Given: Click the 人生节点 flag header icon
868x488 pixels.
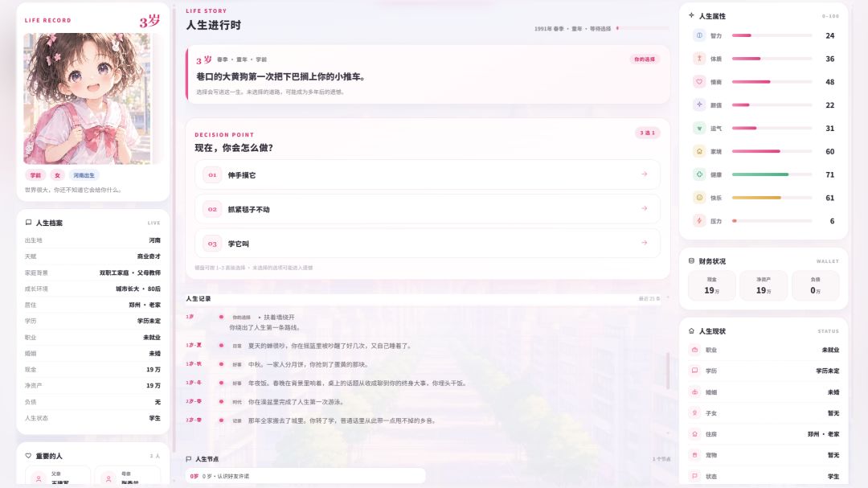Looking at the screenshot, I should click(x=189, y=459).
